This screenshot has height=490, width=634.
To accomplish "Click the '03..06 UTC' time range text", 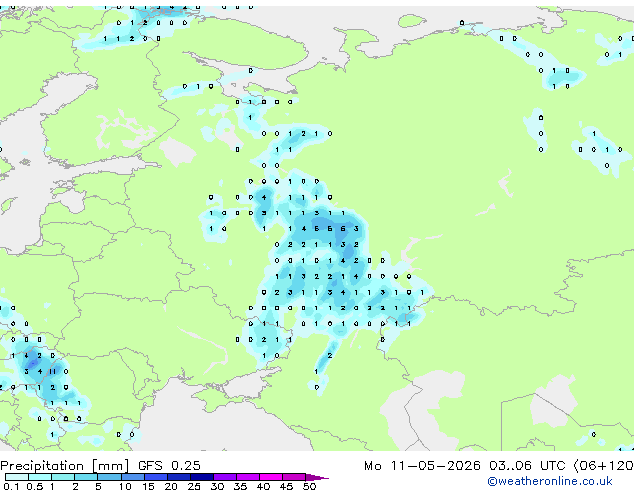I will click(x=527, y=466).
